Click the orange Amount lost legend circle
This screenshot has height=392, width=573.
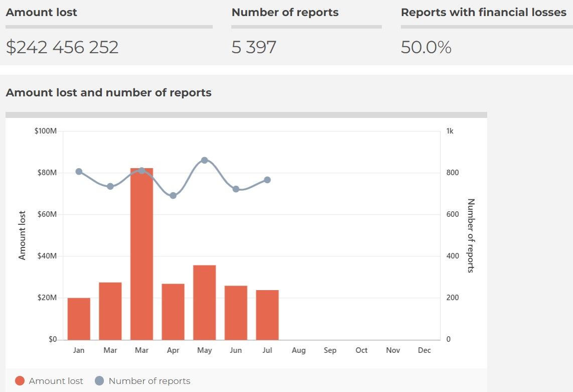tap(20, 380)
